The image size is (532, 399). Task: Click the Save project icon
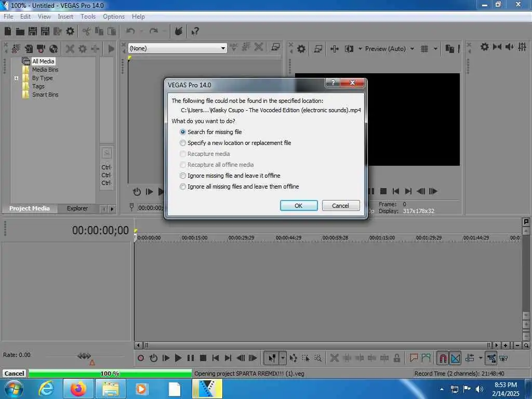click(x=33, y=31)
